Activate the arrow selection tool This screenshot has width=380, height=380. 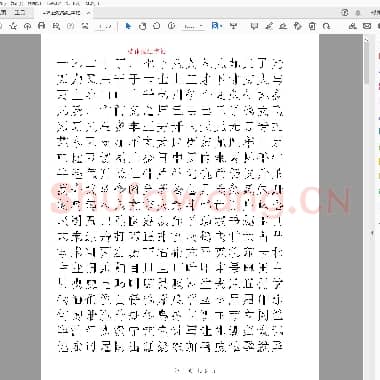point(128,26)
